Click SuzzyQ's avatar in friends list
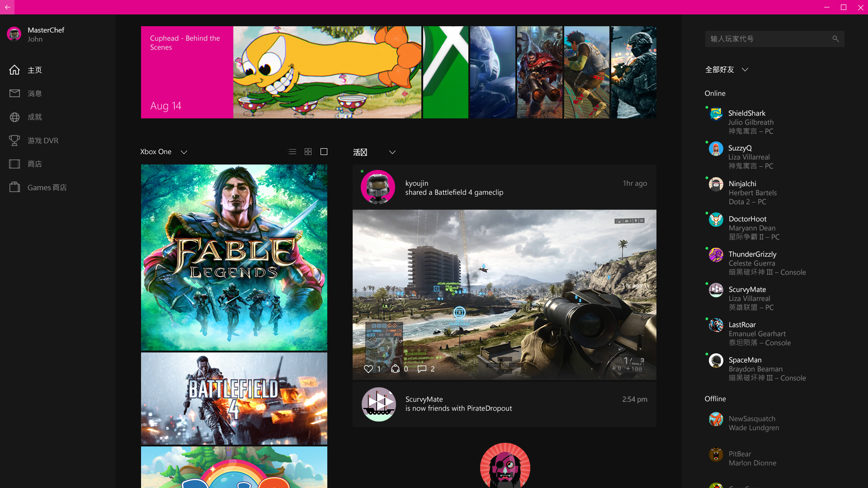 pyautogui.click(x=716, y=149)
